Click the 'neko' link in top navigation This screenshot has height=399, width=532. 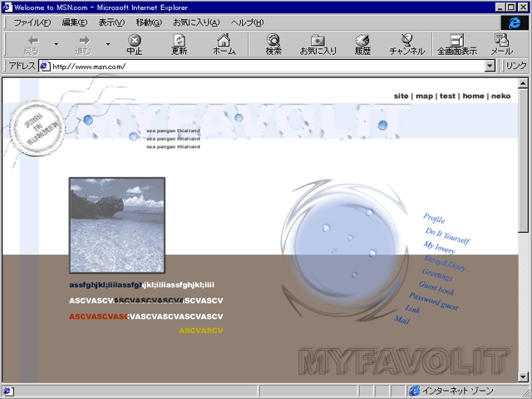point(500,96)
